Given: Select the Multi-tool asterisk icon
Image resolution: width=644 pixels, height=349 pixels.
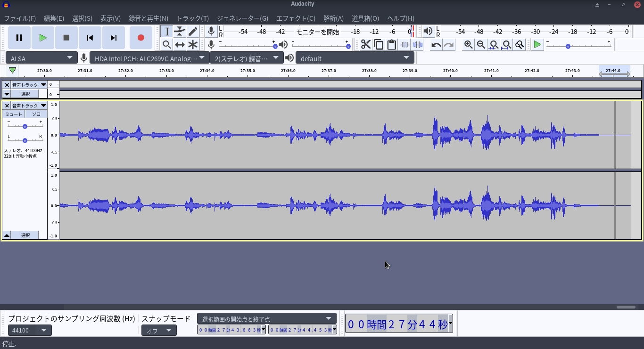Looking at the screenshot, I should pos(193,45).
